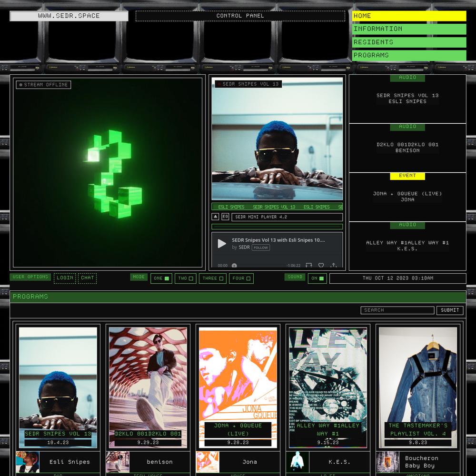This screenshot has width=476, height=476.
Task: Click the CONTROL PANEL header
Action: 240,16
